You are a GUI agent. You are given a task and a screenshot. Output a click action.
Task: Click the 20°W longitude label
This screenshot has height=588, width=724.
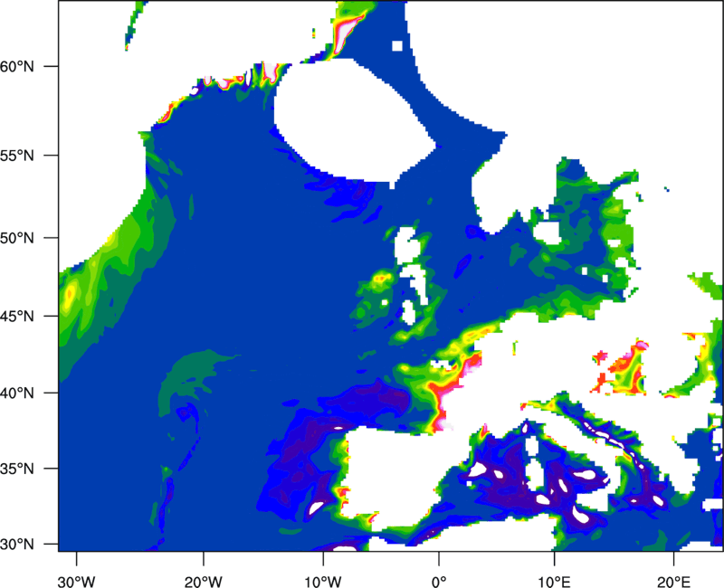pyautogui.click(x=204, y=582)
